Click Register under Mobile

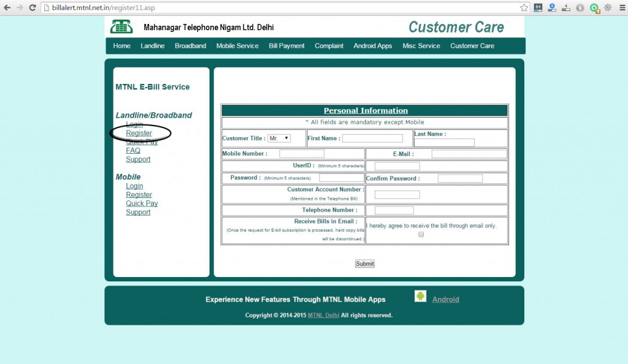pyautogui.click(x=139, y=195)
